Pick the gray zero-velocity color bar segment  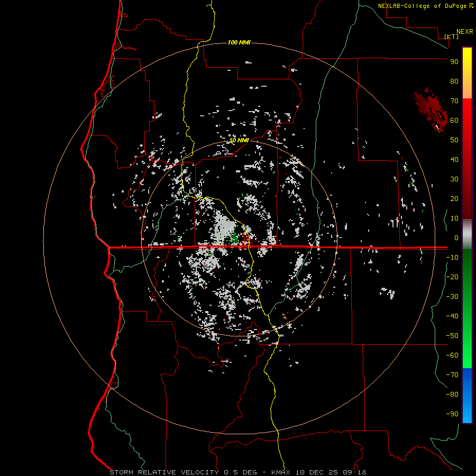[x=467, y=234]
